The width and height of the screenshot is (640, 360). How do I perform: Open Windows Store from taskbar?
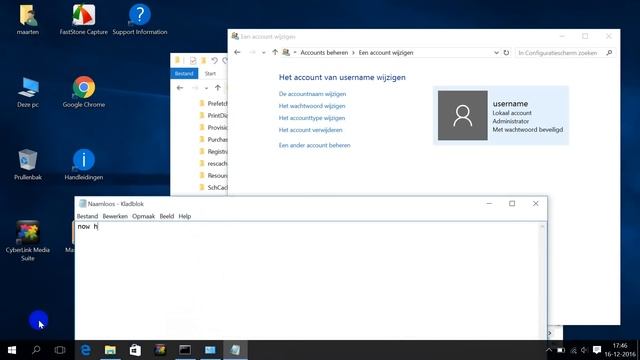[x=135, y=350]
